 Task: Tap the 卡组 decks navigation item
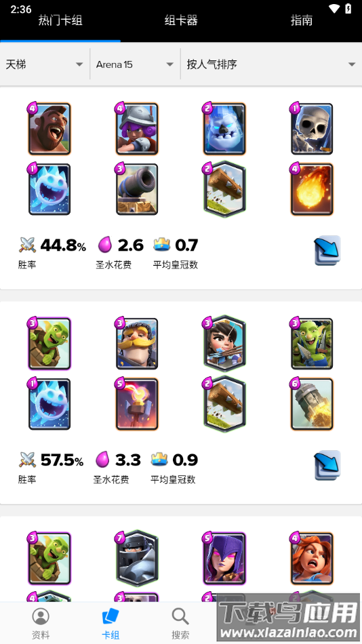pos(110,623)
